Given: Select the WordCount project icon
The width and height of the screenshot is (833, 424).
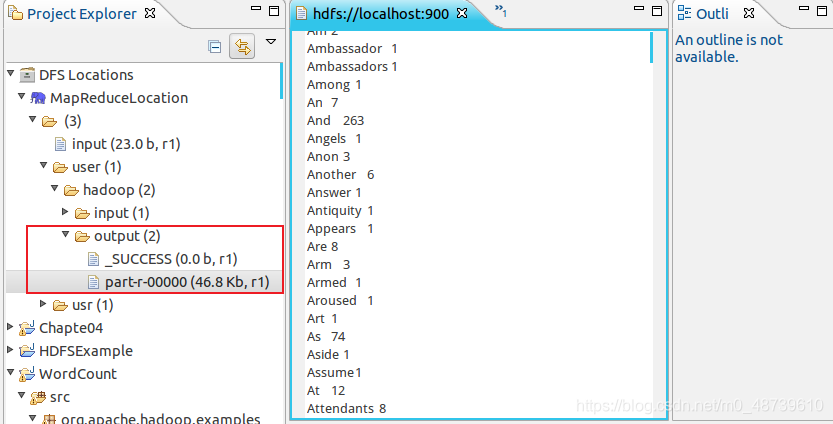Looking at the screenshot, I should click(x=27, y=374).
